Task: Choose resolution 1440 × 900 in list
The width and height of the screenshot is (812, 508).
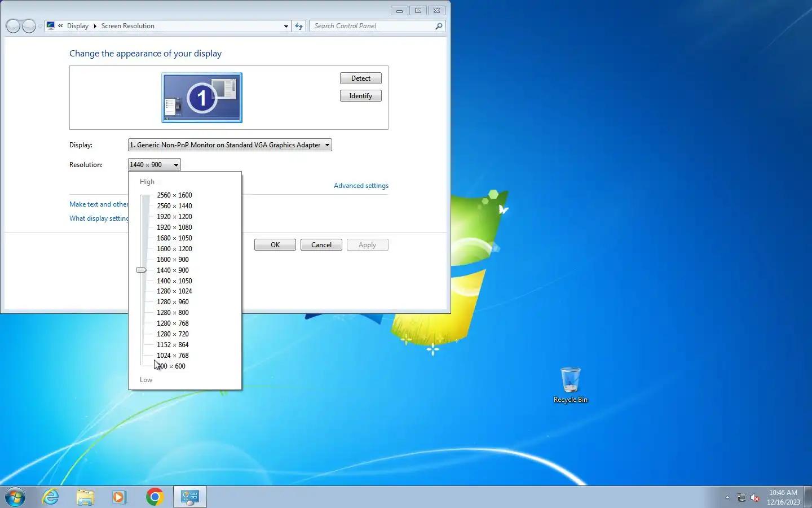Action: (x=173, y=270)
